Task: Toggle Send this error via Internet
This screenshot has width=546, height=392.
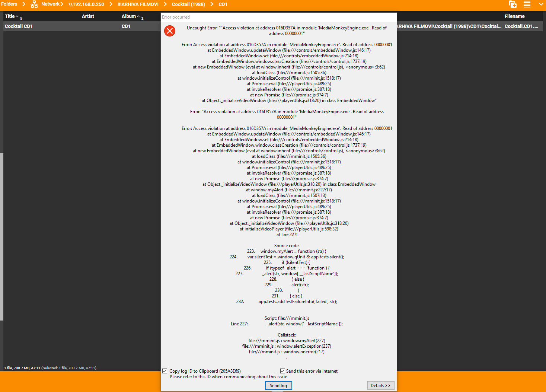Action: 282,371
